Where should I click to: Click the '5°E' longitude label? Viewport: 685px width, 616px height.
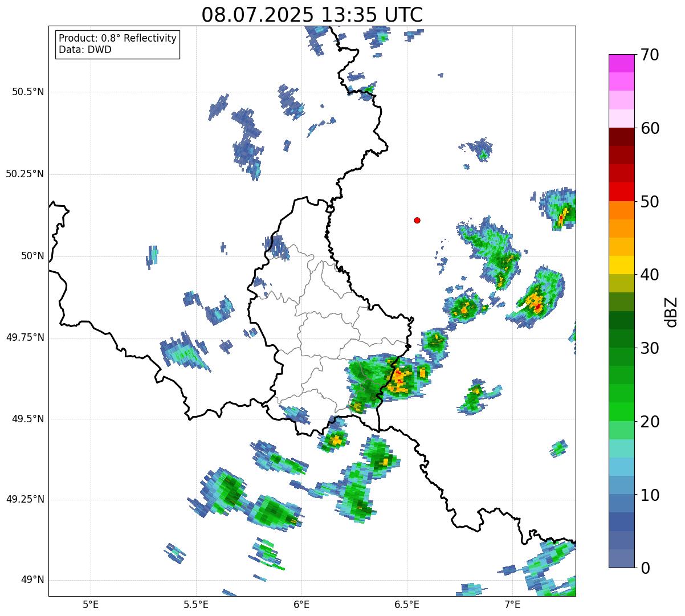click(x=91, y=604)
